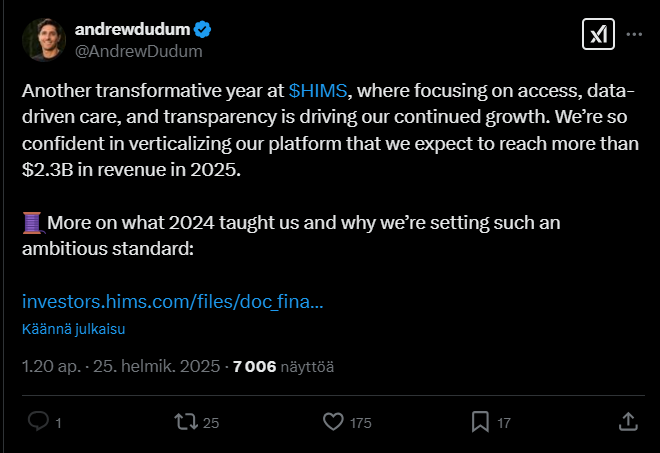660x453 pixels.
Task: Click the bookmark count 17
Action: pyautogui.click(x=504, y=423)
